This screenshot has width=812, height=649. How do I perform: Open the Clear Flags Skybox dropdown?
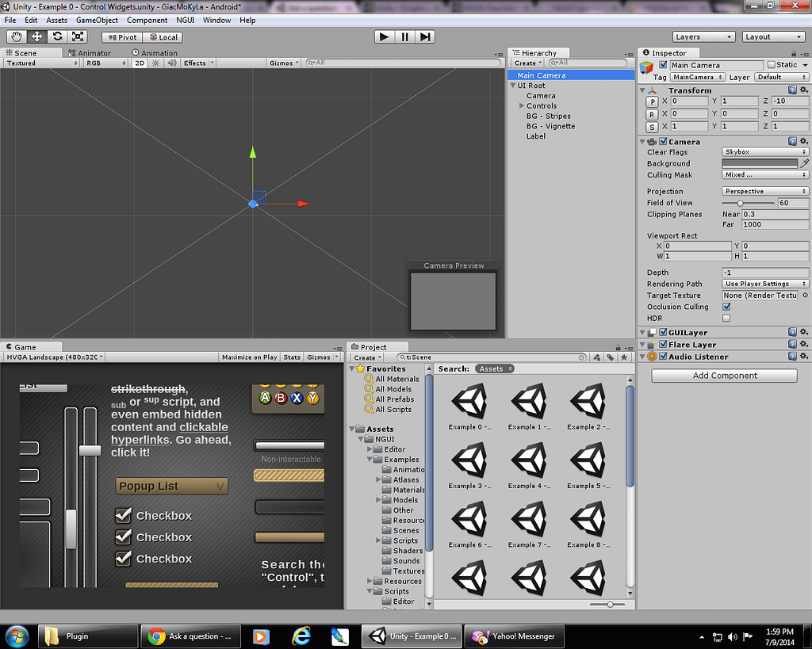(x=764, y=152)
